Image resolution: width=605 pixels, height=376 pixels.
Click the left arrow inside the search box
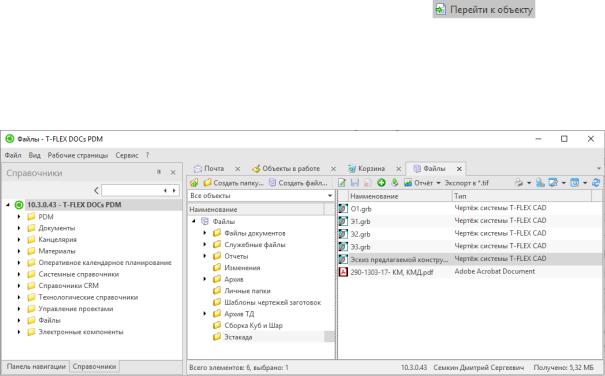pyautogui.click(x=165, y=191)
